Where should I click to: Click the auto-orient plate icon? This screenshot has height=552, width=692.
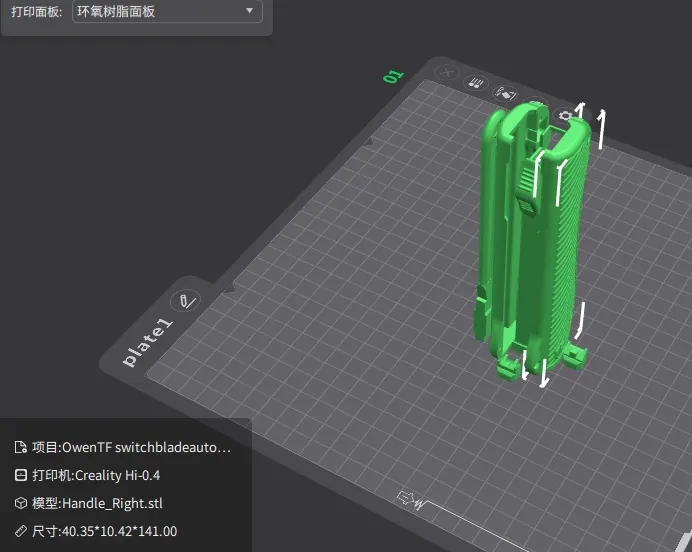505,93
